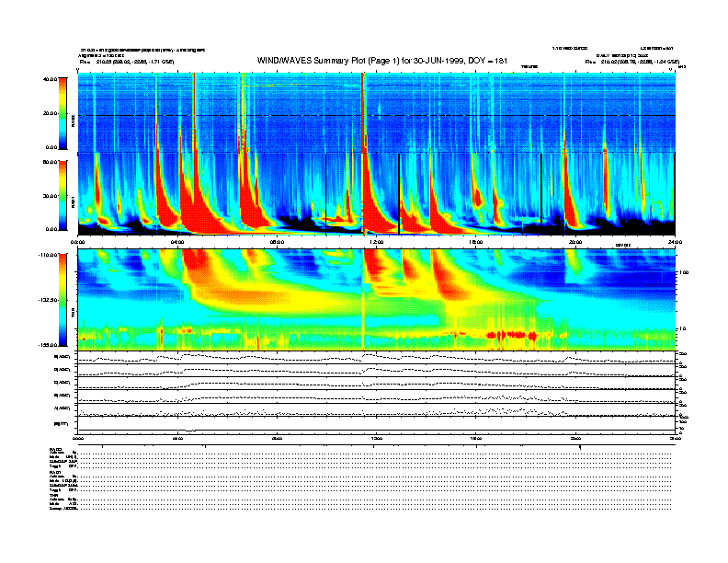This screenshot has height=563, width=728.
Task: Click the 12:00 tick label under RAD1 panel
Action: point(377,242)
